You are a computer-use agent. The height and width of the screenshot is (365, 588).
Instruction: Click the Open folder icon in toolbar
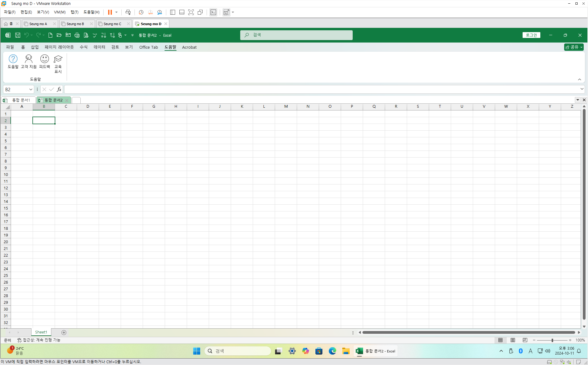[59, 35]
